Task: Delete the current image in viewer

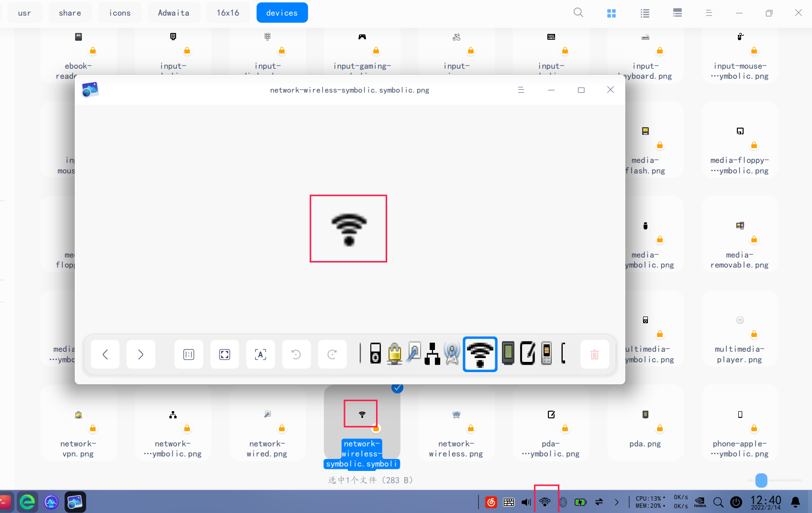Action: tap(594, 354)
